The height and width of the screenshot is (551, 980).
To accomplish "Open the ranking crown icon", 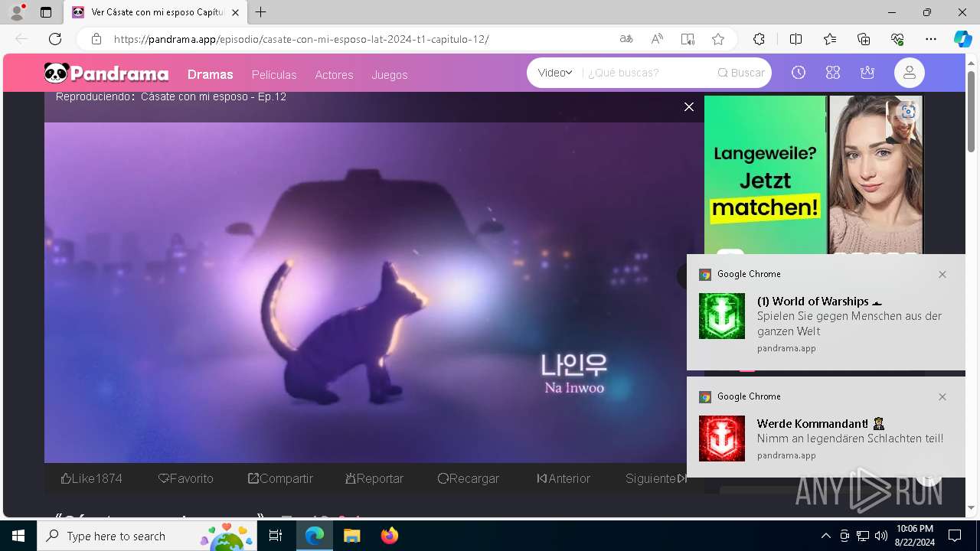I will tap(867, 73).
